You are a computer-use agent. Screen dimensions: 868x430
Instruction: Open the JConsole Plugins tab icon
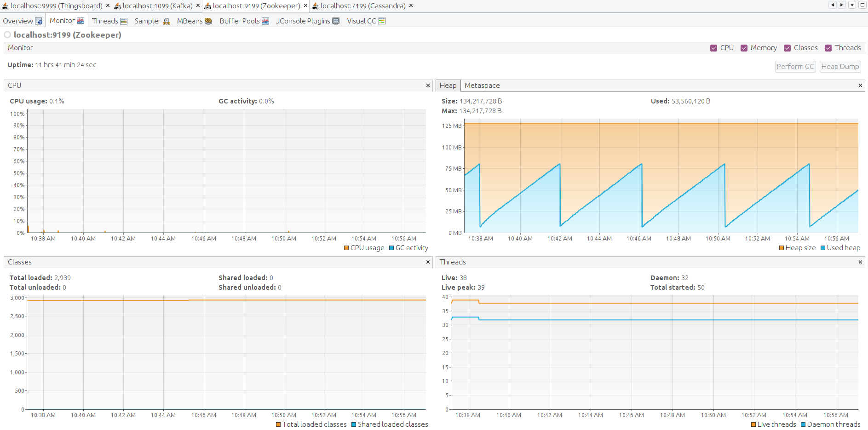click(x=336, y=21)
